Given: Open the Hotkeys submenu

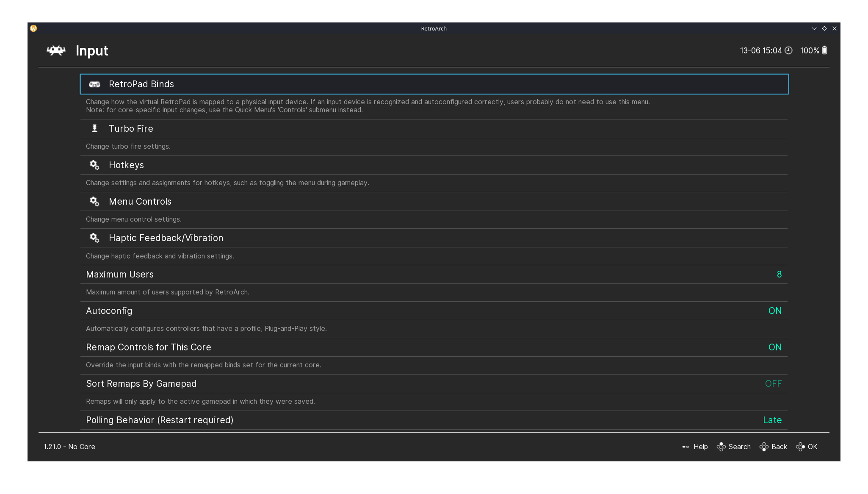Looking at the screenshot, I should [x=126, y=165].
